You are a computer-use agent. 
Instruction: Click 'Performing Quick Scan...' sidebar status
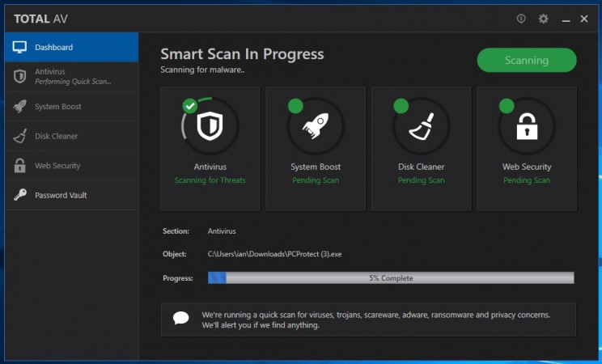tap(73, 82)
